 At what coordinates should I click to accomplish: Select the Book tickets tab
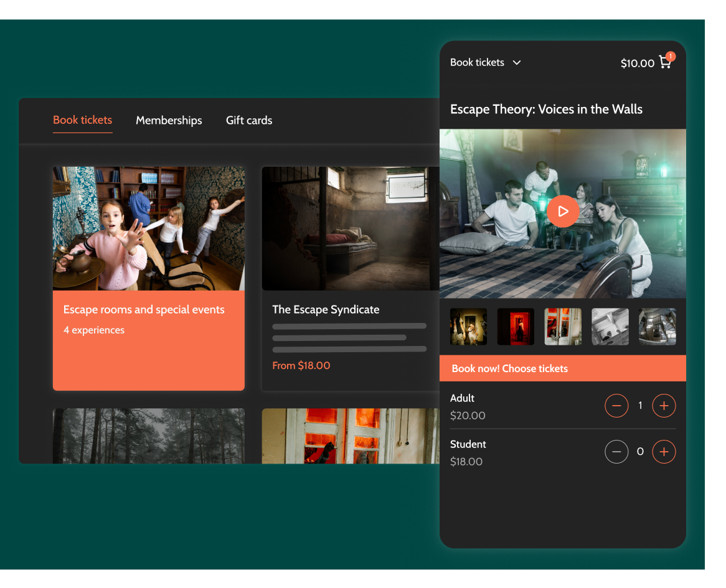tap(82, 120)
